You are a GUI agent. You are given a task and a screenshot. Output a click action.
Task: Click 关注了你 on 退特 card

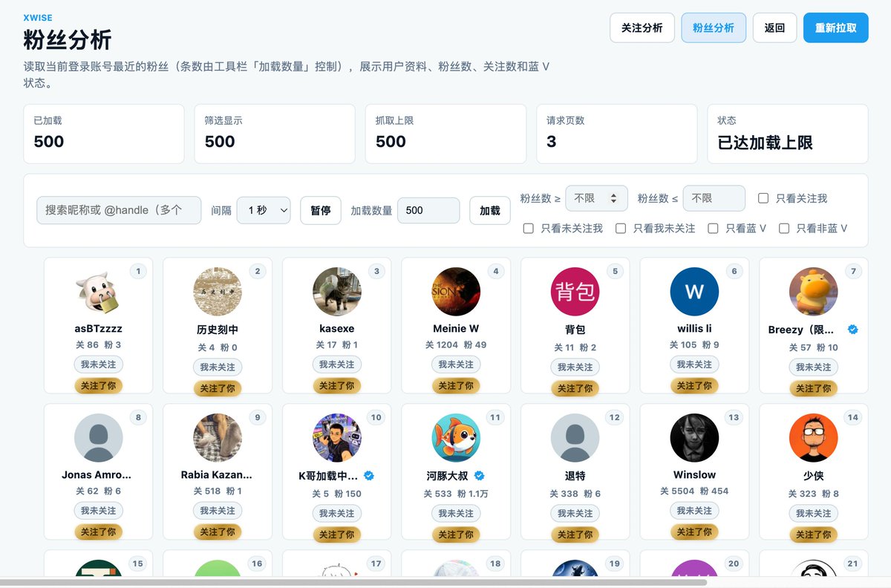click(575, 535)
